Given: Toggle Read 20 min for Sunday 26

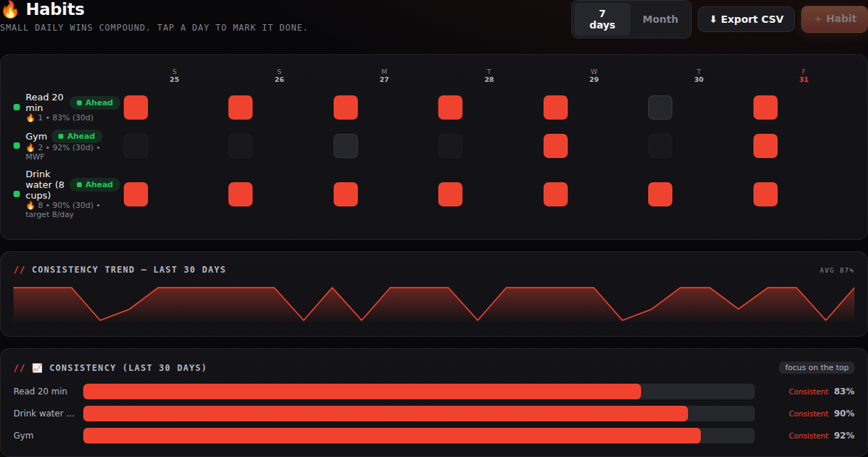Looking at the screenshot, I should (240, 107).
